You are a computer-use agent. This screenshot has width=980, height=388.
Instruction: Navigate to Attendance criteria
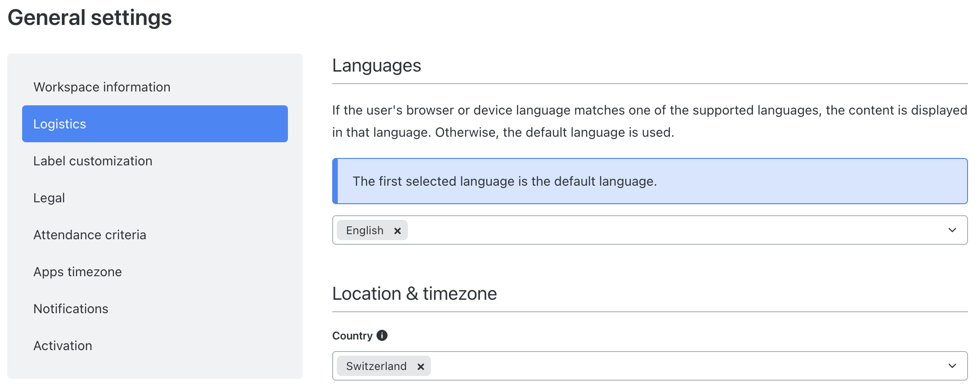pyautogui.click(x=90, y=235)
